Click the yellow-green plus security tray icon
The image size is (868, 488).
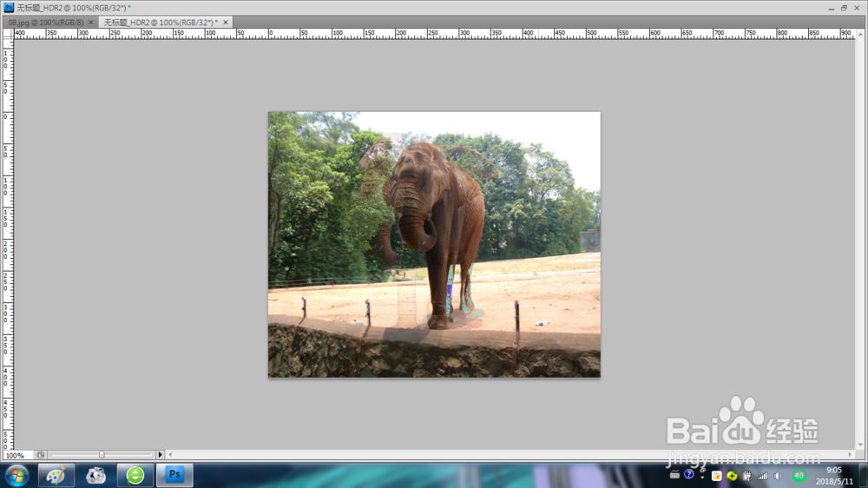point(732,476)
